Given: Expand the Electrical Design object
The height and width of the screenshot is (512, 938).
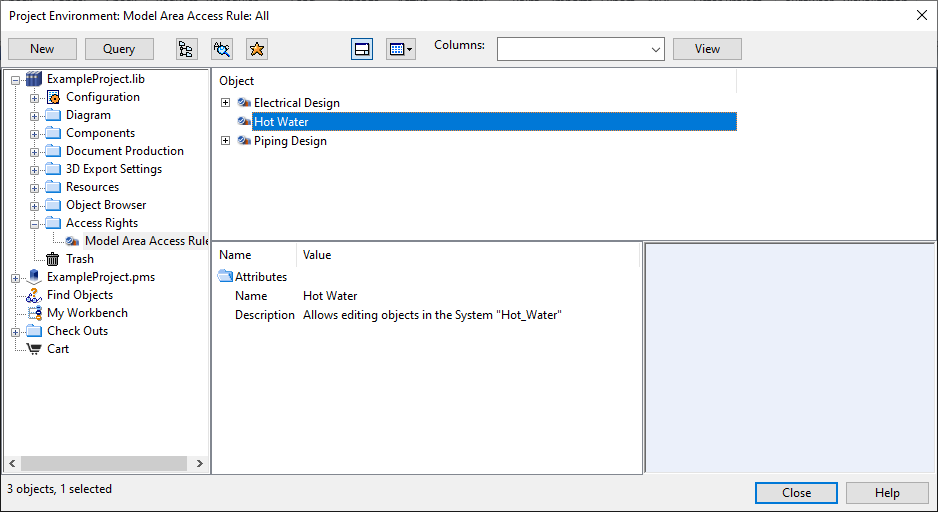Looking at the screenshot, I should pos(226,103).
